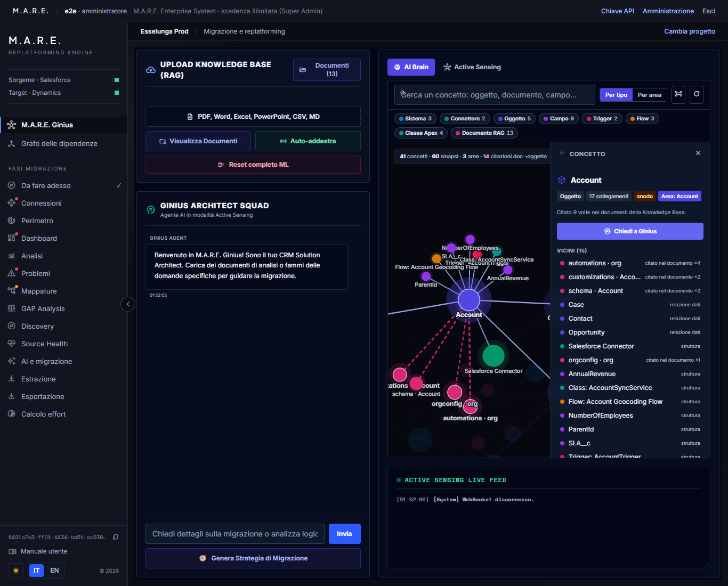Click the Chiedi a Ginius button
This screenshot has height=586, width=728.
click(x=630, y=231)
